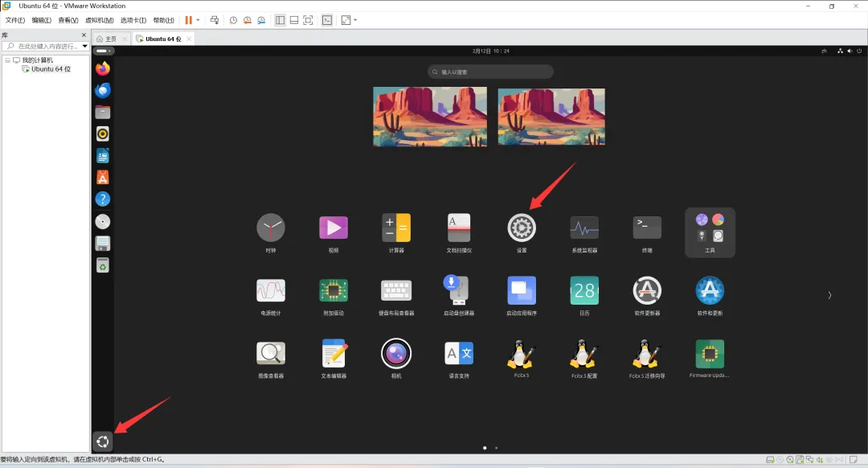Screen dimensions: 868x468
Task: Open the Firmware Updater app
Action: point(710,354)
